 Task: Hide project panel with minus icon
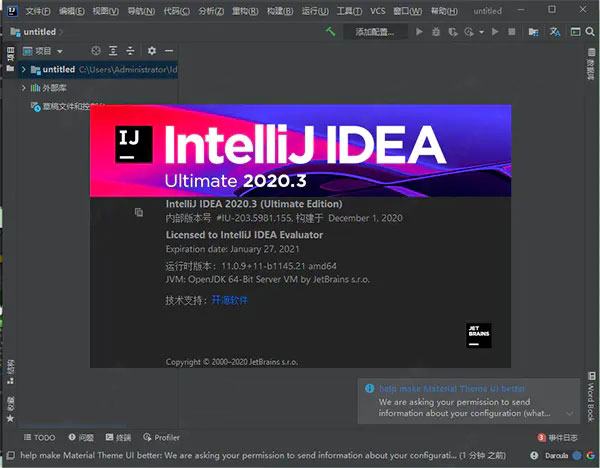[169, 50]
